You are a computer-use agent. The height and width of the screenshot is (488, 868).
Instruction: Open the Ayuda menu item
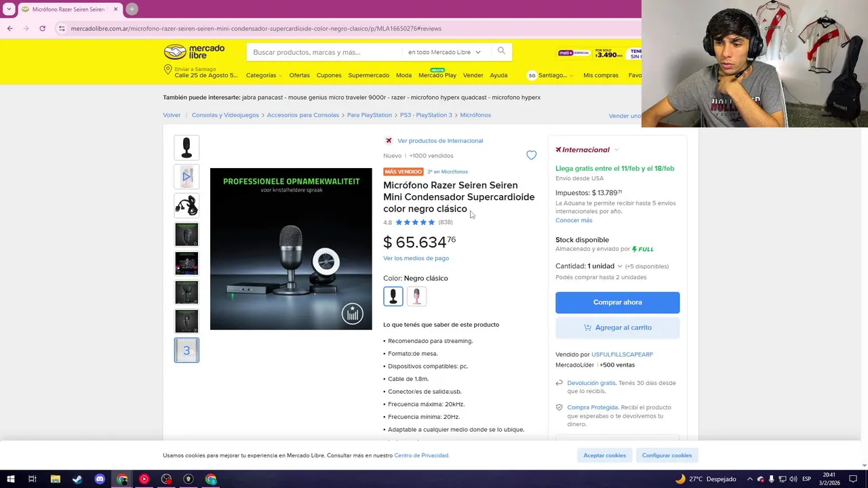click(x=498, y=75)
